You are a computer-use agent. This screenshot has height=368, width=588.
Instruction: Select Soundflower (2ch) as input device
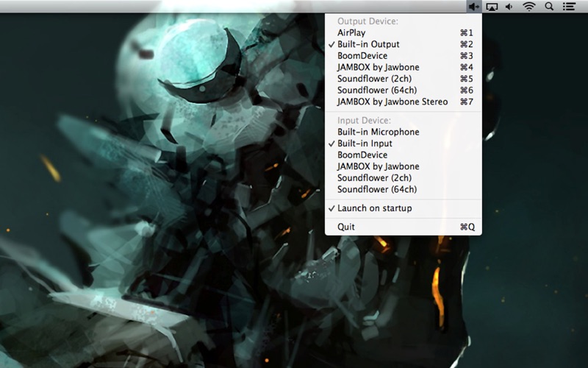[x=403, y=177]
